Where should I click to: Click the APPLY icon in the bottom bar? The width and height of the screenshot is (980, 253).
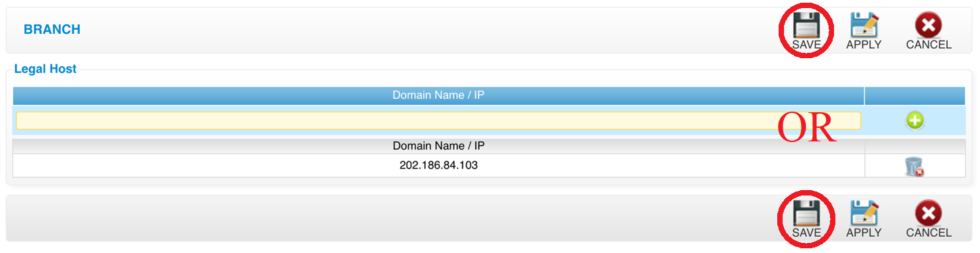(864, 213)
